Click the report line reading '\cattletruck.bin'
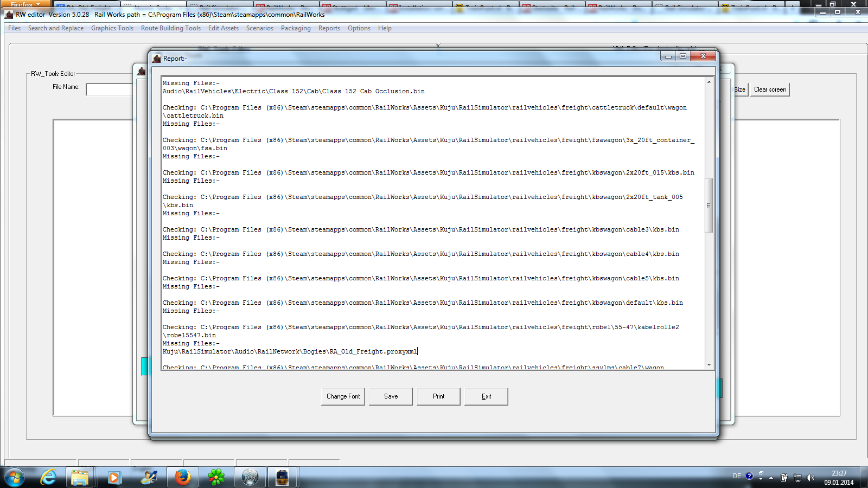Image resolution: width=868 pixels, height=488 pixels. point(193,115)
